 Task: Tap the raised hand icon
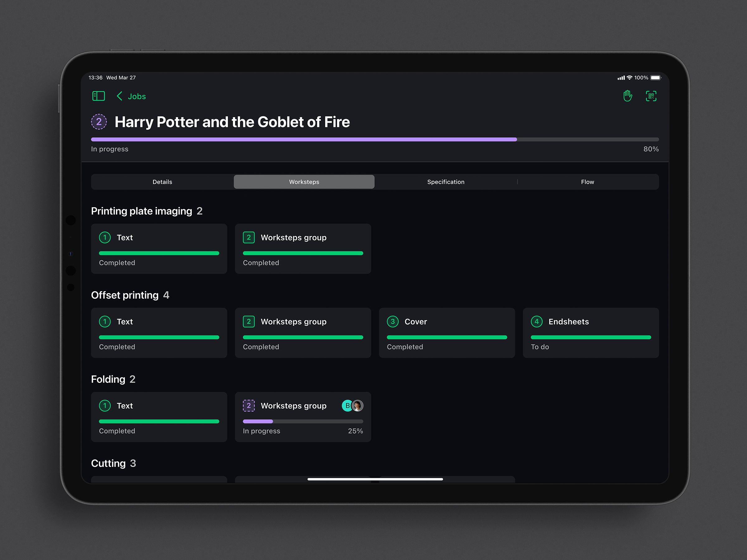(x=627, y=96)
